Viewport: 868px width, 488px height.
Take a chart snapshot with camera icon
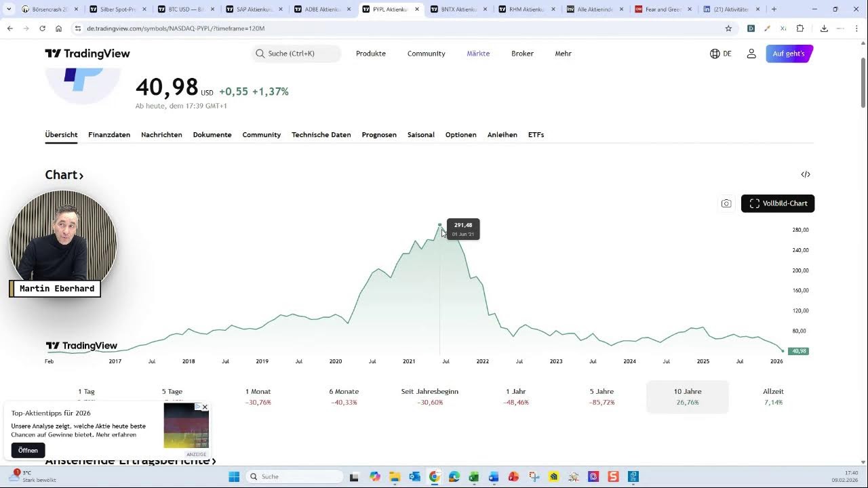pyautogui.click(x=726, y=203)
